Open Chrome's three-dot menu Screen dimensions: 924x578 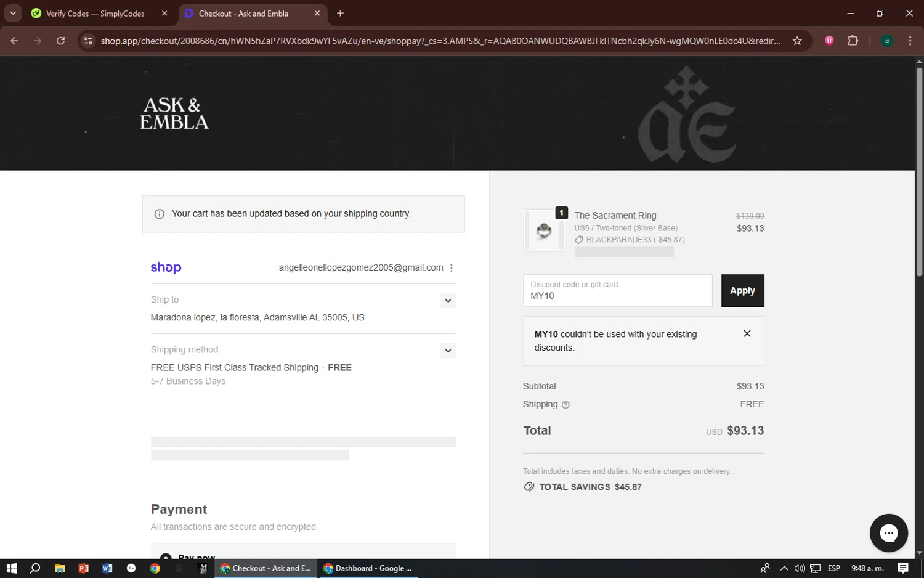[x=910, y=41]
